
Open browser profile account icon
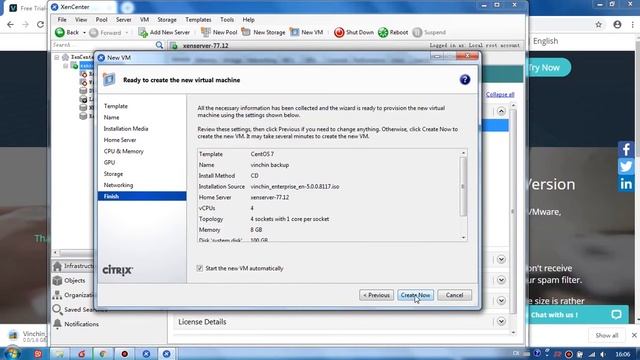[617, 24]
